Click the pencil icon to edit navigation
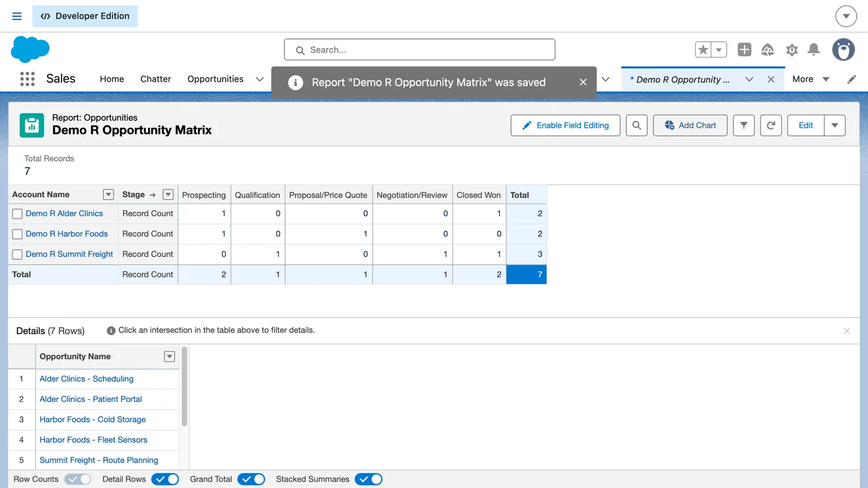The image size is (868, 488). click(x=852, y=79)
